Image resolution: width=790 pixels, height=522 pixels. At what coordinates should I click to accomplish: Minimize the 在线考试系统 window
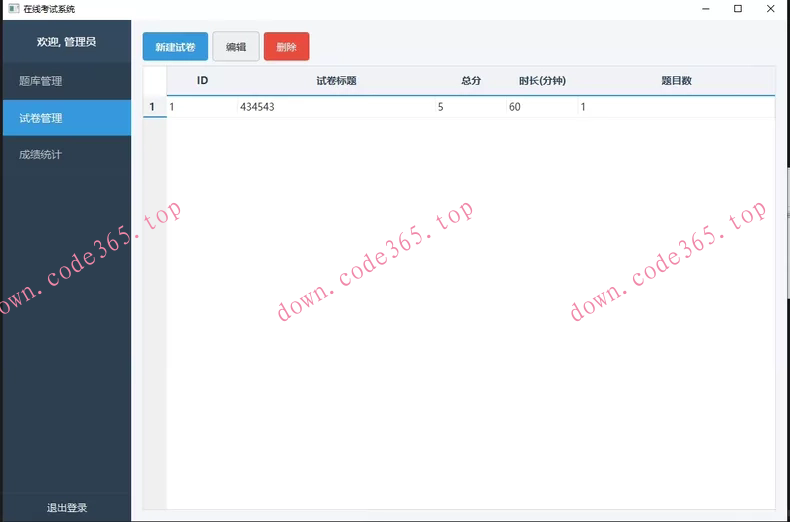click(705, 9)
